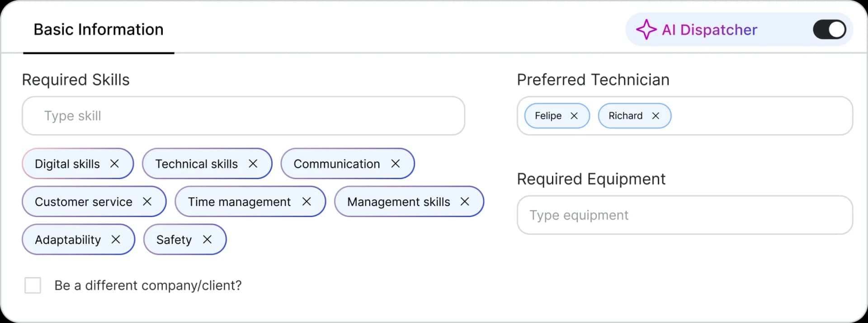
Task: Remove the Technical skills chip
Action: tap(253, 164)
